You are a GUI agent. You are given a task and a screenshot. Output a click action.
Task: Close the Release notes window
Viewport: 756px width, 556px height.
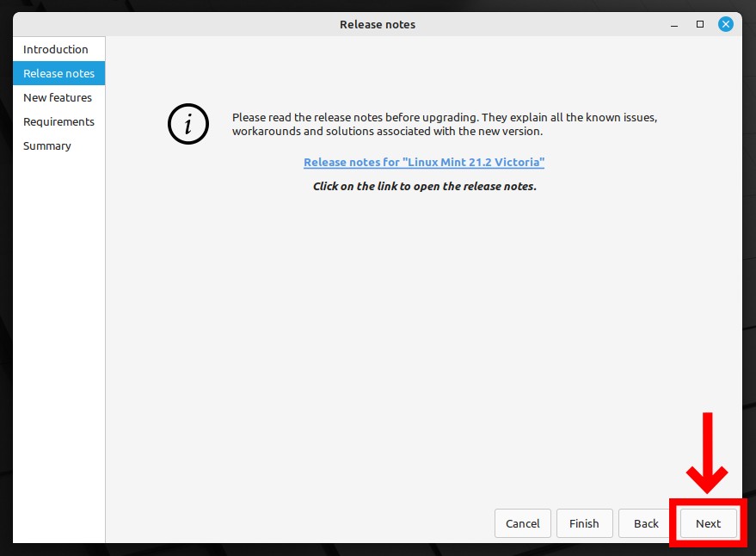(726, 24)
